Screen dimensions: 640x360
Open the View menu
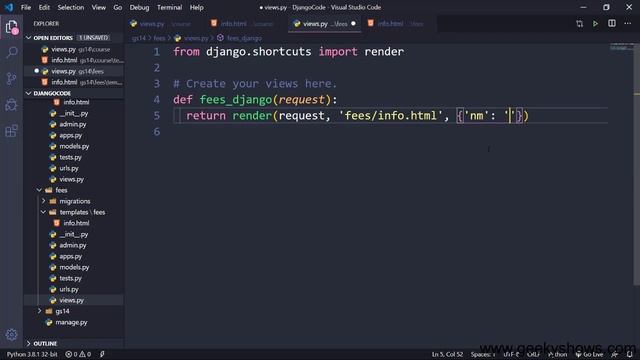pyautogui.click(x=98, y=7)
